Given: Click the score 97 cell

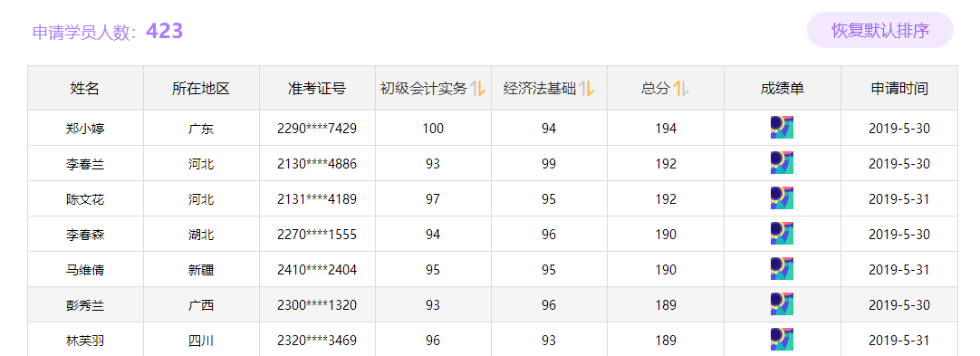Looking at the screenshot, I should coord(433,199).
